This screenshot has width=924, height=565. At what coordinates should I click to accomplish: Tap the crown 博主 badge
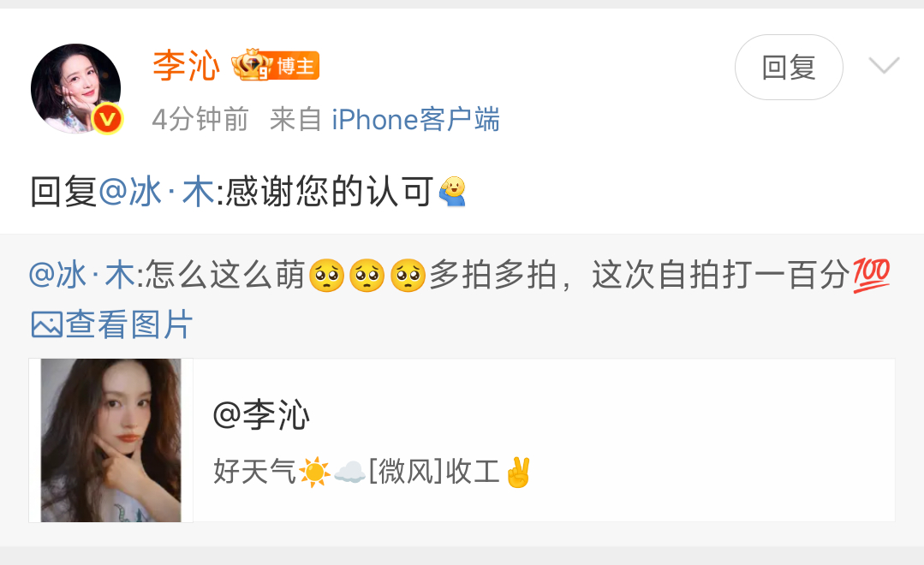point(275,65)
